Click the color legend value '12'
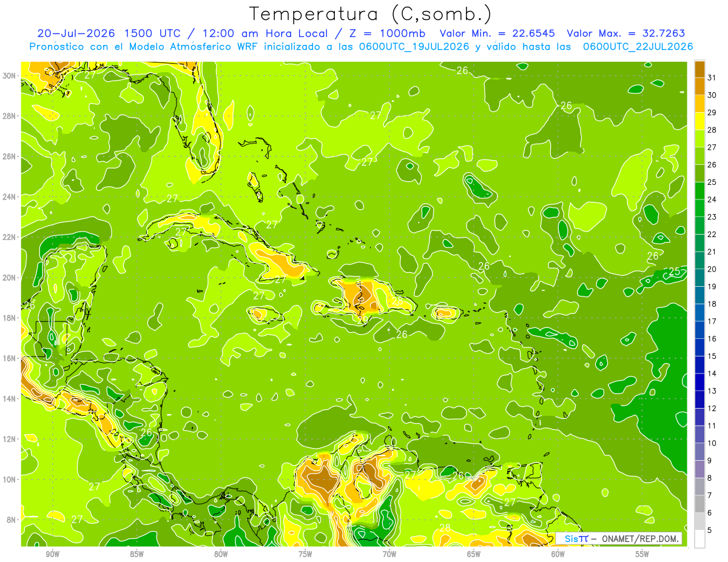Viewport: 728px width, 562px height. click(x=712, y=408)
